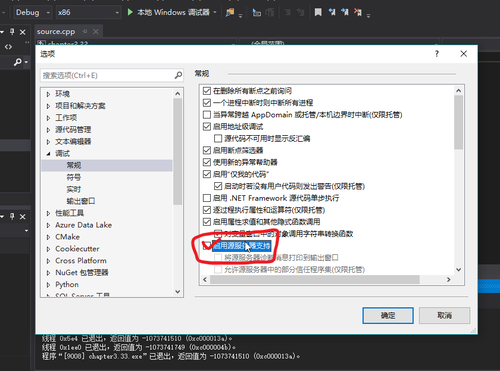500x371 pixels.
Task: Check the AppDomain 或托管/本机边界时中断 option
Action: pyautogui.click(x=207, y=115)
